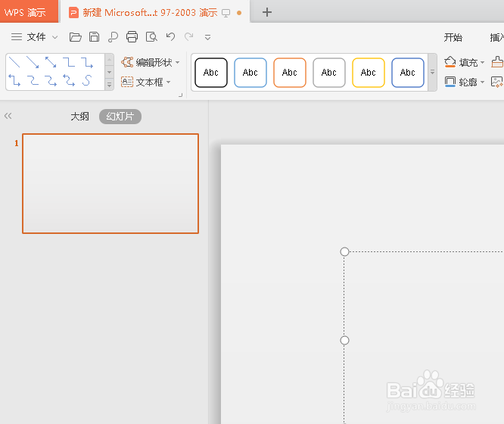Expand the 文件 dropdown chevron
Image resolution: width=504 pixels, height=424 pixels.
click(55, 37)
